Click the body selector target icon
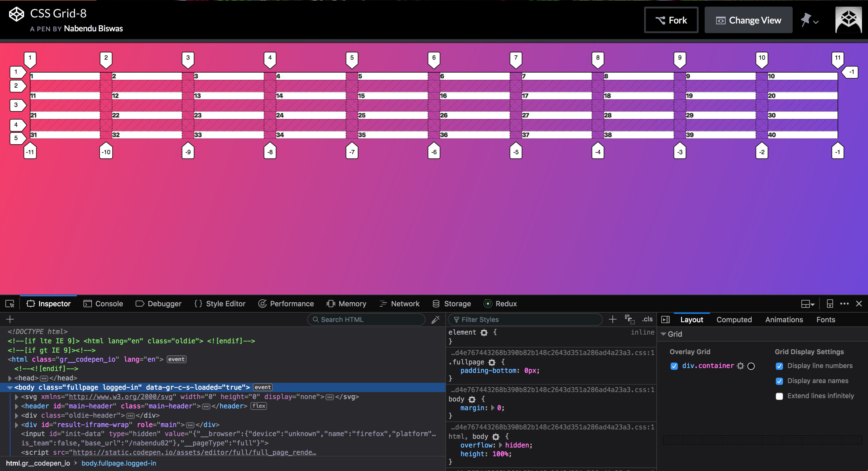 click(472, 399)
